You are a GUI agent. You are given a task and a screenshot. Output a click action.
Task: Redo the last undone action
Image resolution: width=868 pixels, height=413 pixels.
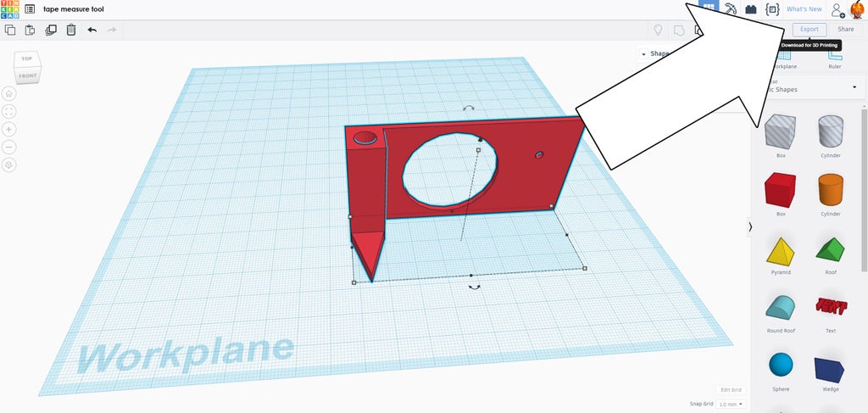click(x=112, y=30)
